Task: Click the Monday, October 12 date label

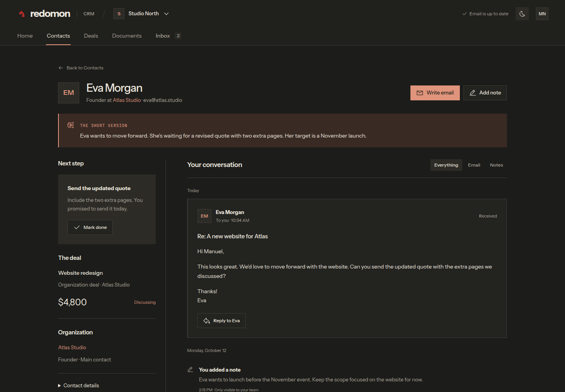Action: [x=207, y=350]
